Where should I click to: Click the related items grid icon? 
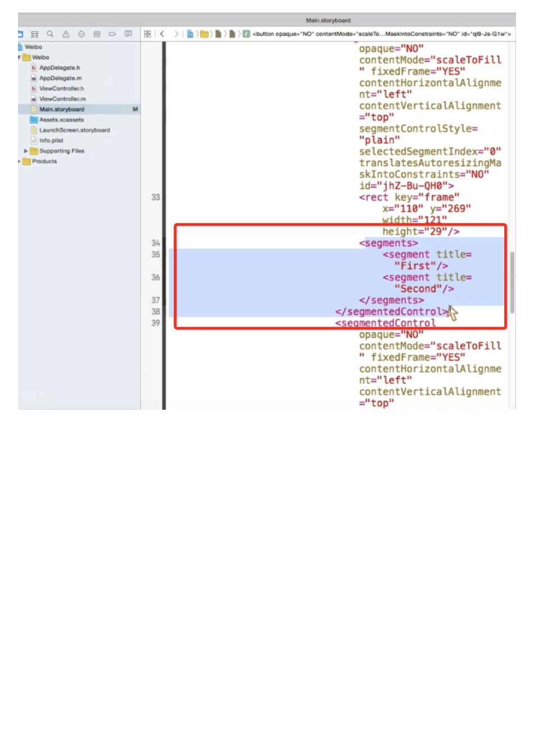click(147, 34)
